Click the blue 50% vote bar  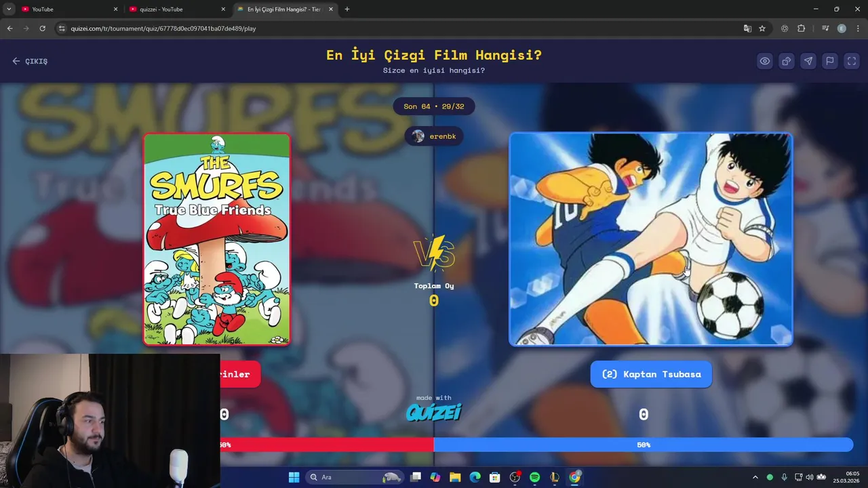(644, 445)
